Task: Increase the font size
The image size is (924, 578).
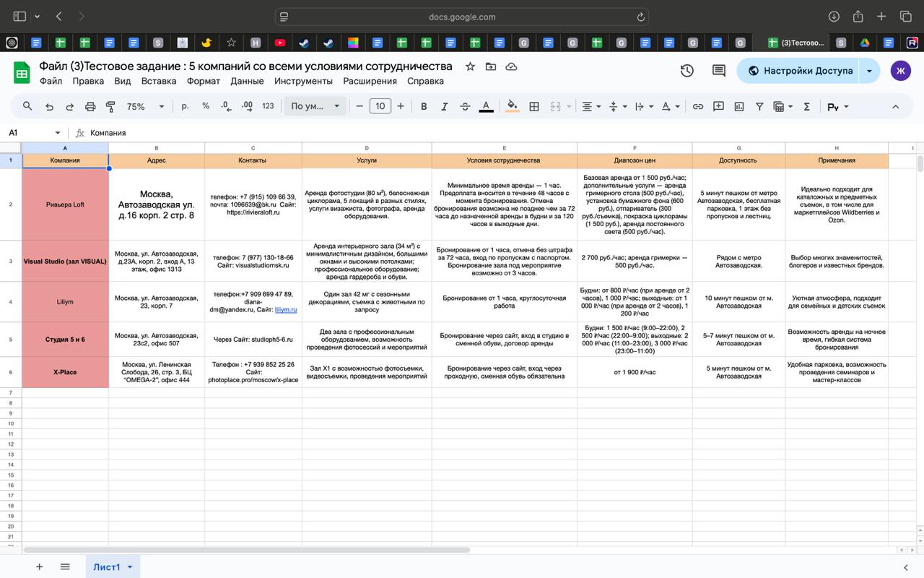Action: click(x=401, y=106)
